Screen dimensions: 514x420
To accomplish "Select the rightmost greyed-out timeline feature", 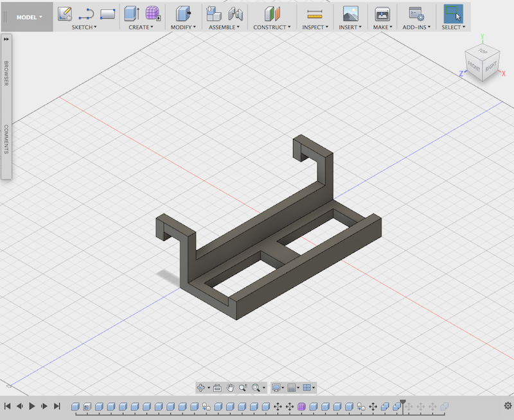I will (444, 407).
